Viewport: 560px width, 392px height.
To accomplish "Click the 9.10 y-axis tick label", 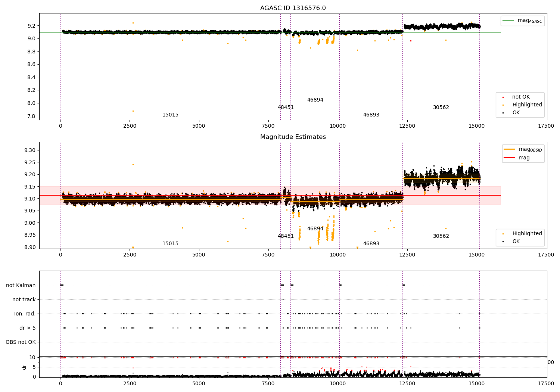I will tap(30, 199).
